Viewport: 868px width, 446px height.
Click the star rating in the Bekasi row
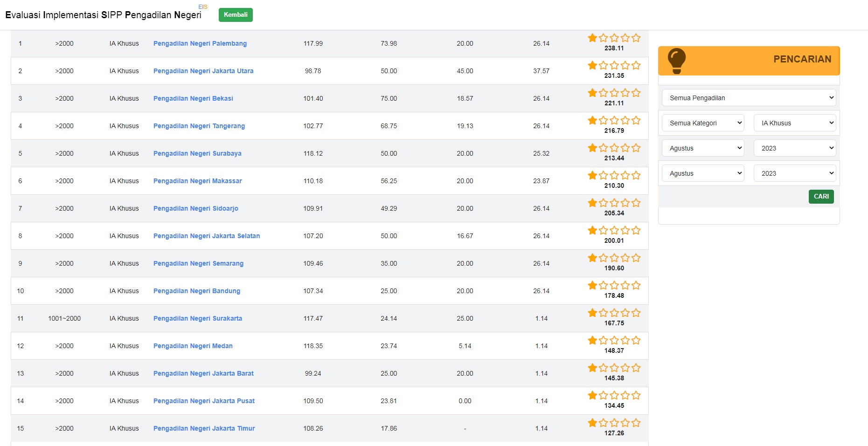point(614,93)
